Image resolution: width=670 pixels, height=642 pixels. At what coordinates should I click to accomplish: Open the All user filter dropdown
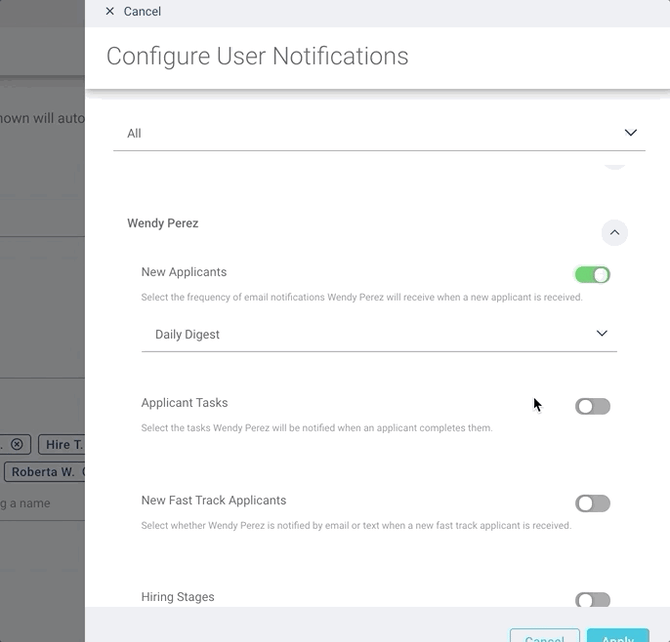coord(378,133)
